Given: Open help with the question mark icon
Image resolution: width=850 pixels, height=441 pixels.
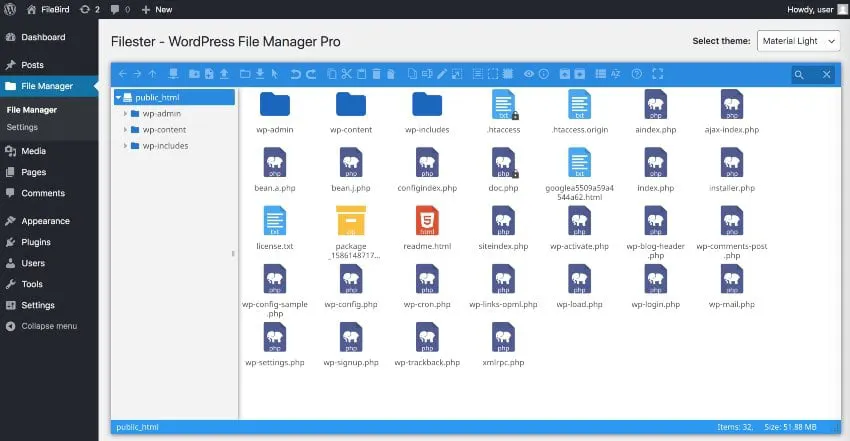Looking at the screenshot, I should pyautogui.click(x=637, y=74).
